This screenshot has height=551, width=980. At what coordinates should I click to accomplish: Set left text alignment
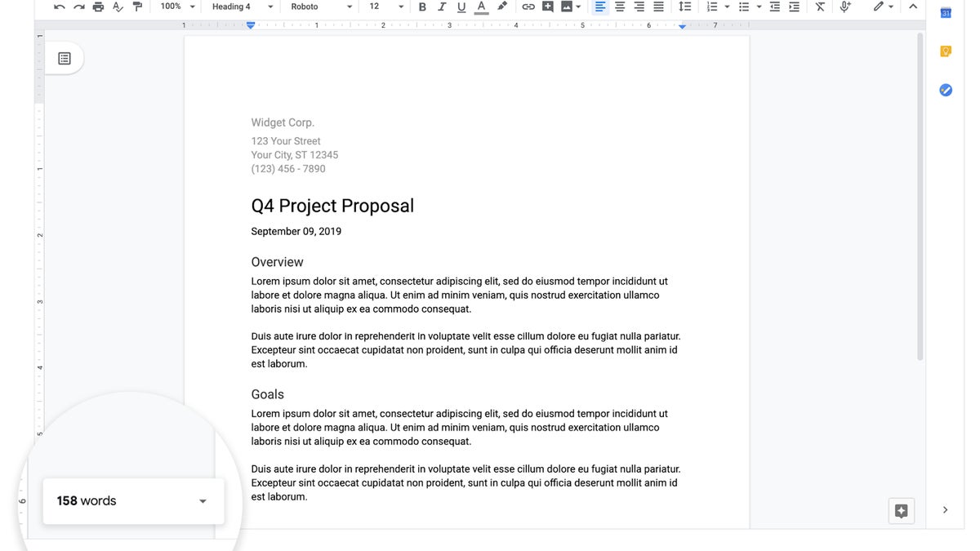600,7
